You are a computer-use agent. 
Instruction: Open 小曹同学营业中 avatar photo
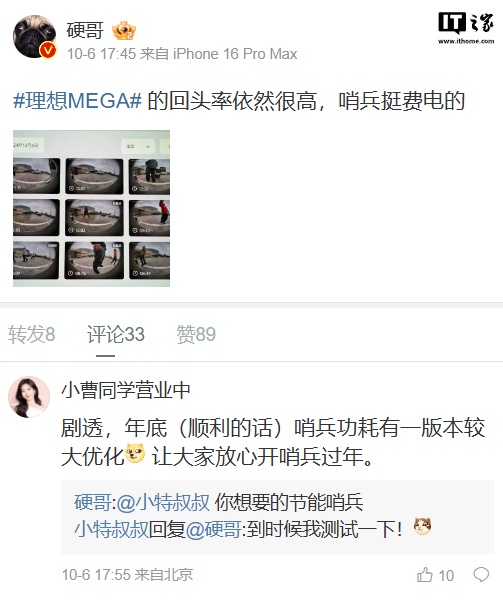point(29,397)
